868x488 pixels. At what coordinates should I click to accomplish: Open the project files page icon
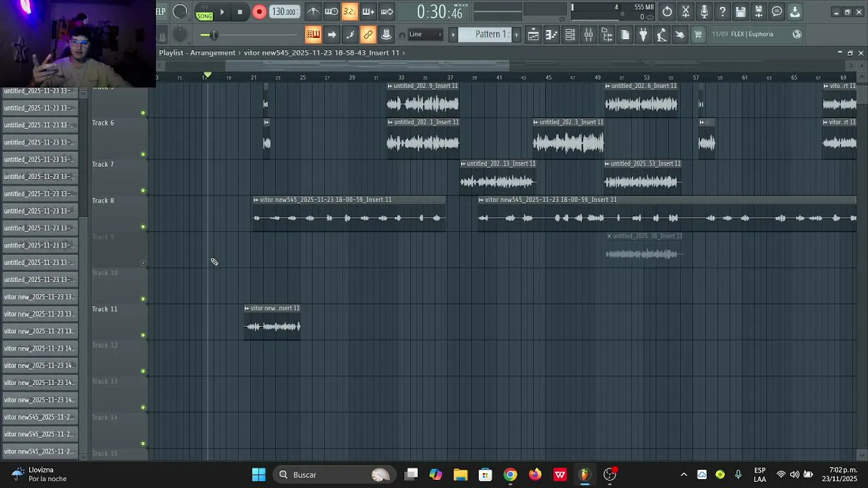(x=625, y=35)
